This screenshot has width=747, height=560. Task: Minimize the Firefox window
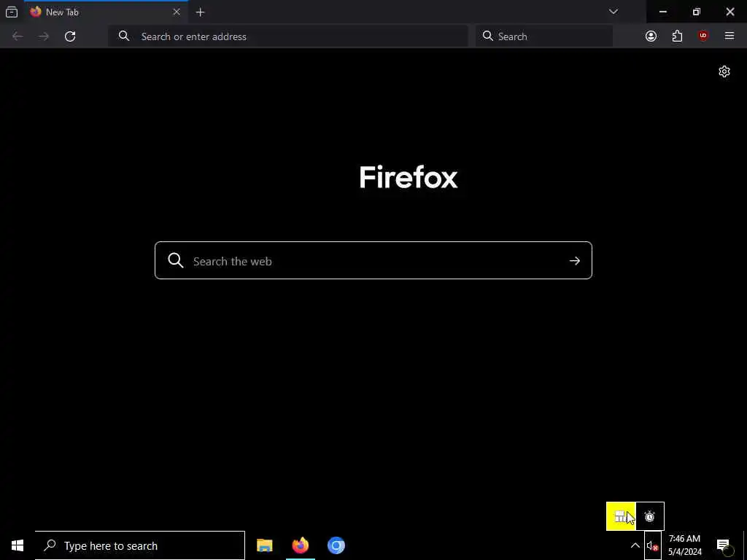pos(662,12)
